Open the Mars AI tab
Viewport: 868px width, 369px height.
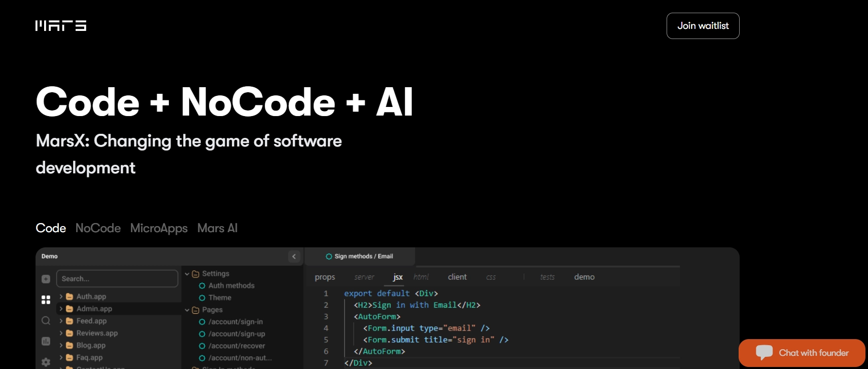click(217, 228)
